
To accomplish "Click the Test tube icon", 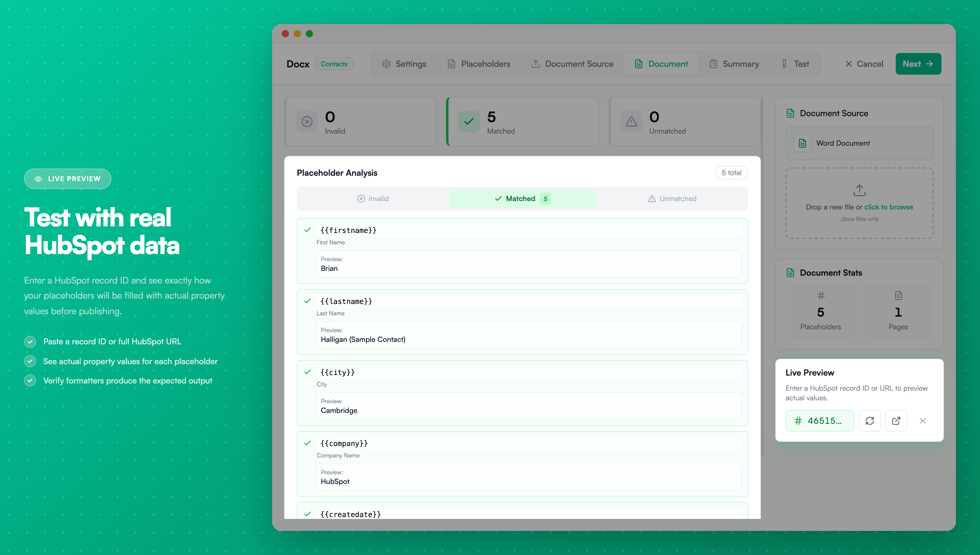I will tap(784, 64).
